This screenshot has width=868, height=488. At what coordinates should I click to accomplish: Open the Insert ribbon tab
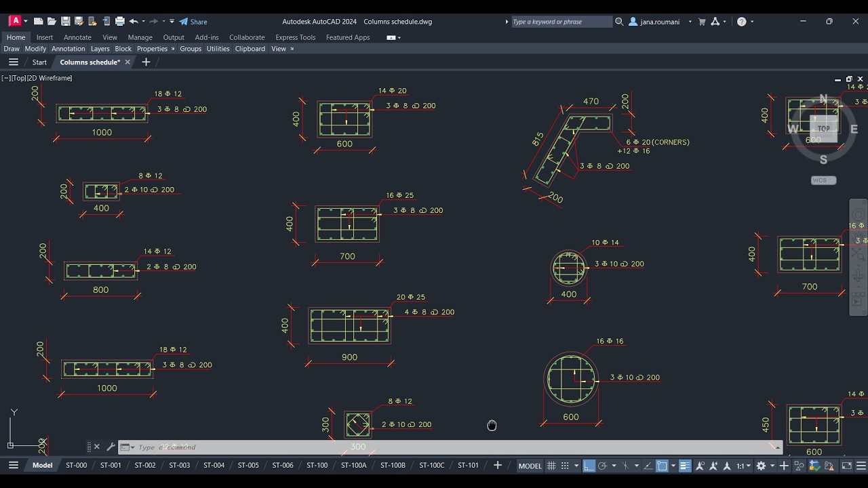[45, 38]
